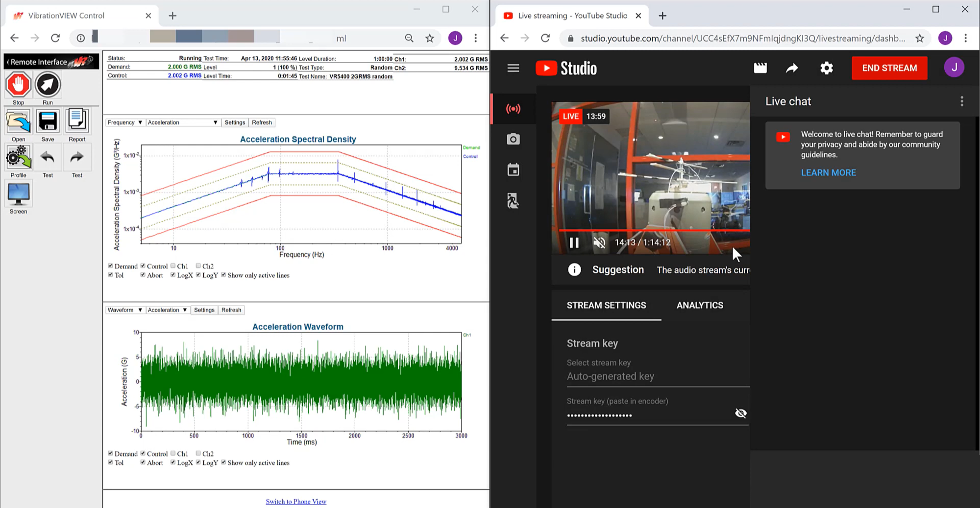Reveal the hidden stream key

pyautogui.click(x=740, y=413)
